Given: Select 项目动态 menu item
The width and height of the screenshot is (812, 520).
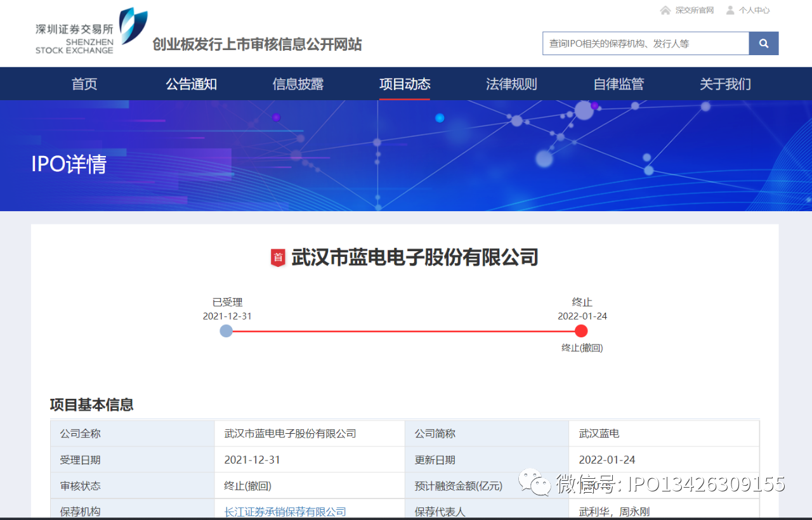Looking at the screenshot, I should 405,84.
